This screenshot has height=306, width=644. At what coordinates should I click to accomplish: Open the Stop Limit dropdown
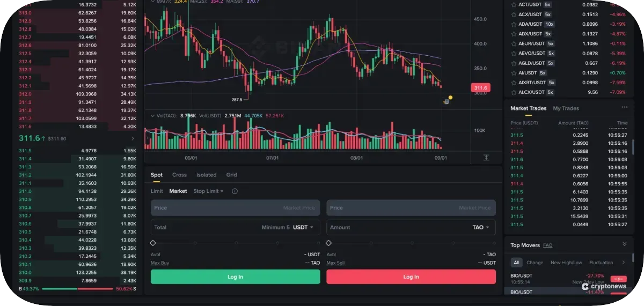[209, 191]
